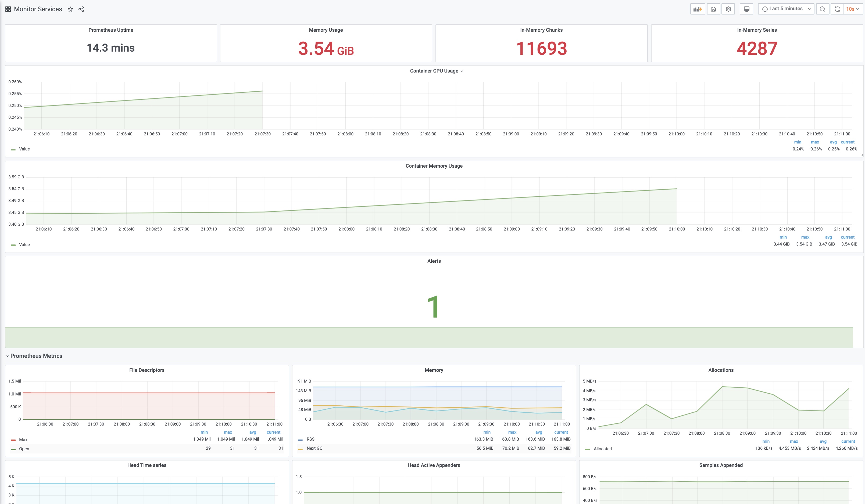The image size is (865, 504).
Task: Save the dashboard
Action: 713,9
